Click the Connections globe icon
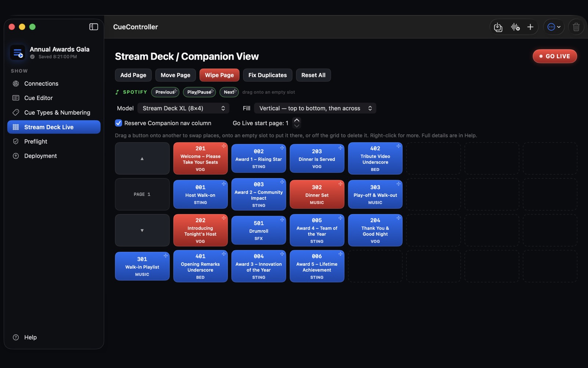This screenshot has width=588, height=368. point(16,84)
